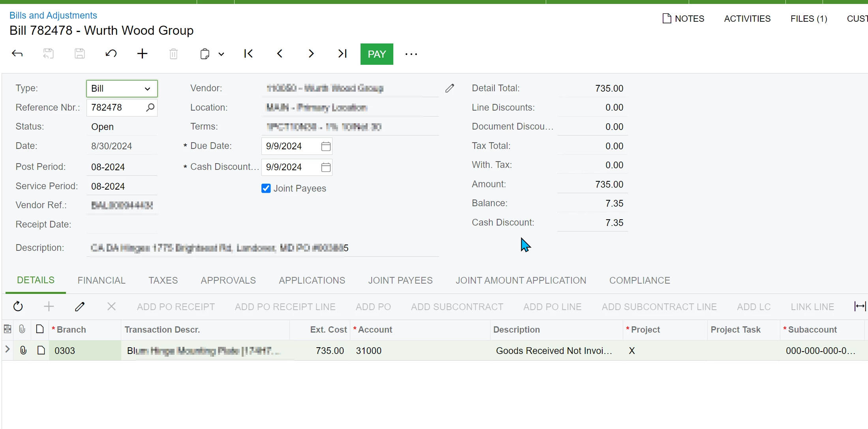Expand the 0303 detail row

click(8, 350)
